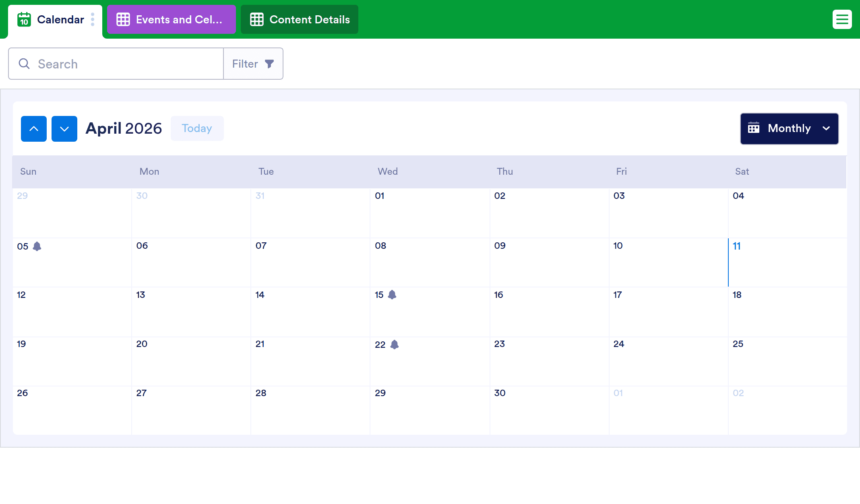Click the Wed column header
This screenshot has height=504, width=860.
click(387, 171)
